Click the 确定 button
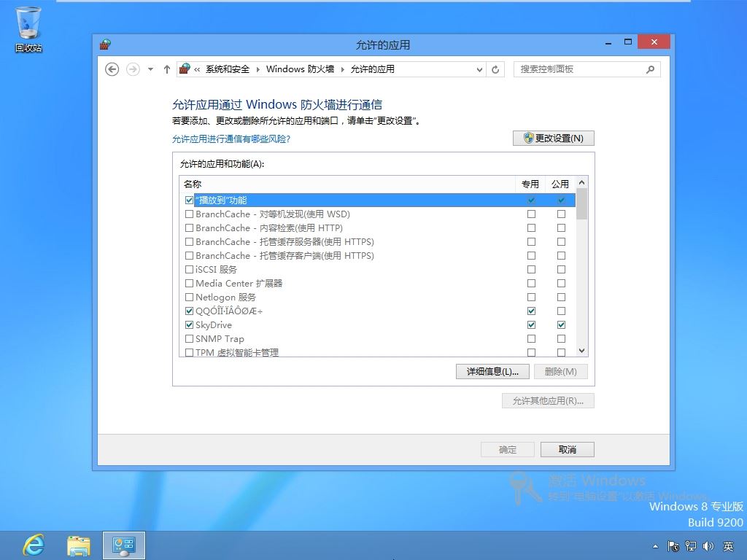 point(508,449)
